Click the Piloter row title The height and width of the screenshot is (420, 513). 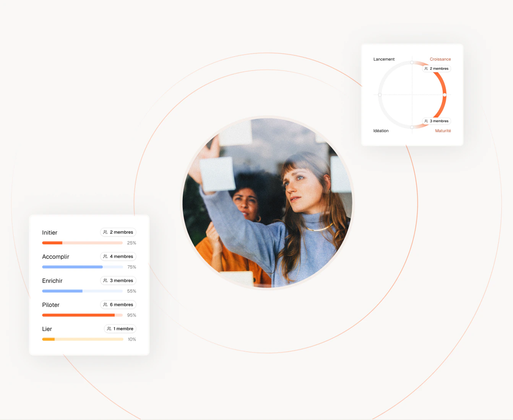pyautogui.click(x=51, y=305)
